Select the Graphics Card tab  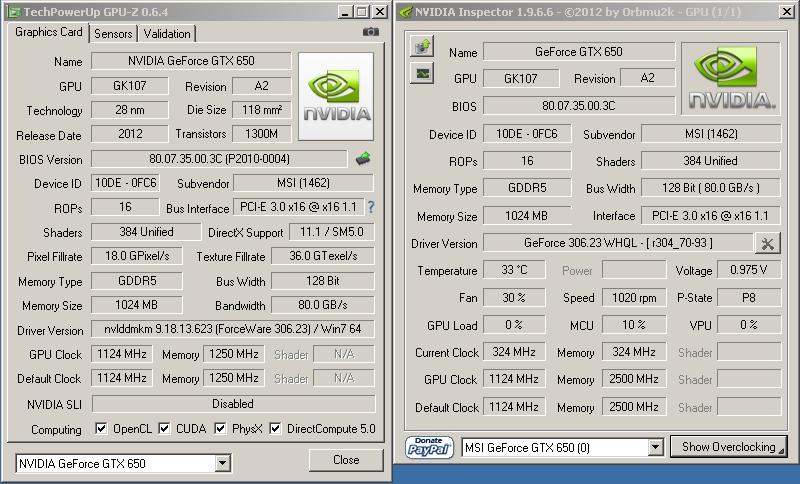[x=48, y=32]
